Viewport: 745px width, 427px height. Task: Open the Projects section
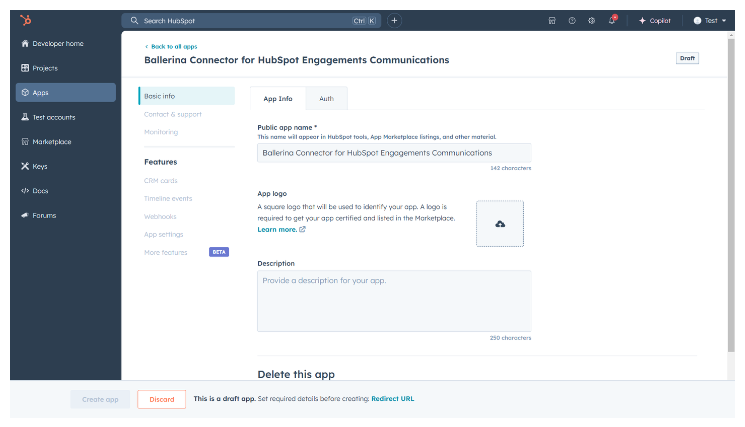tap(66, 68)
